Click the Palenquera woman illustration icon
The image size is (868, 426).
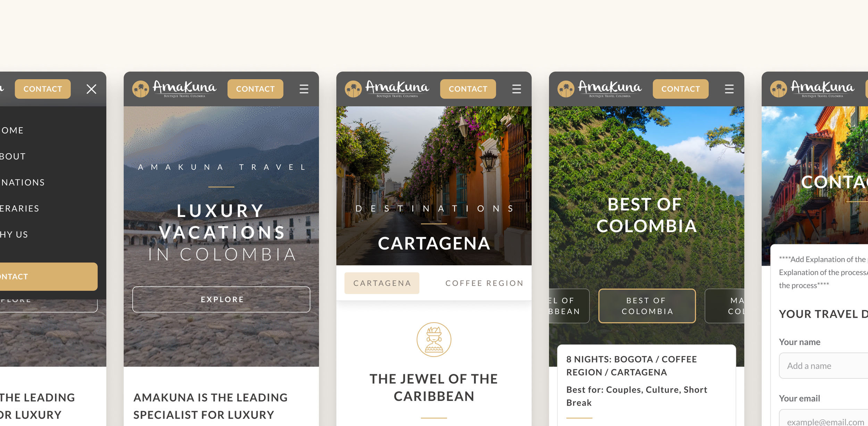(x=434, y=340)
